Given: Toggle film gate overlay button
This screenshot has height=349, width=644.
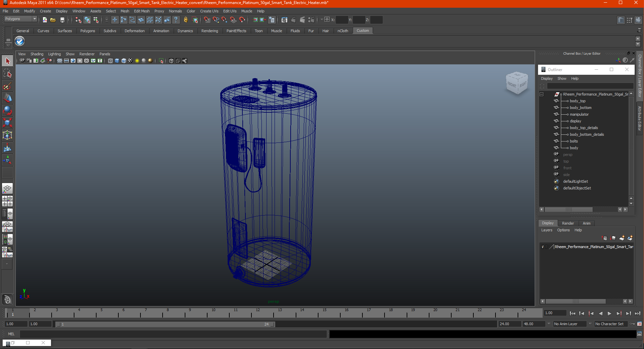Looking at the screenshot, I should [66, 61].
